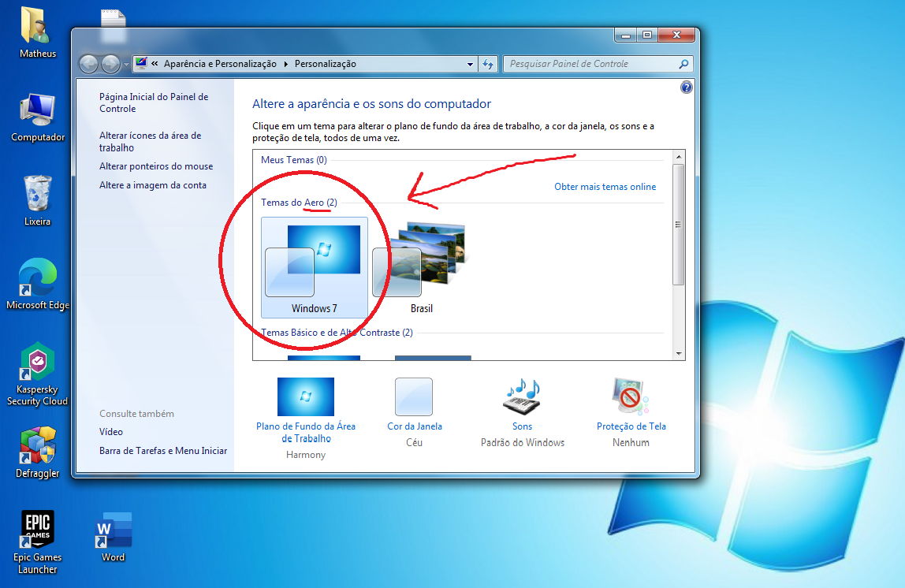Viewport: 905px width, 588px height.
Task: Click the back navigation arrow
Action: (x=88, y=64)
